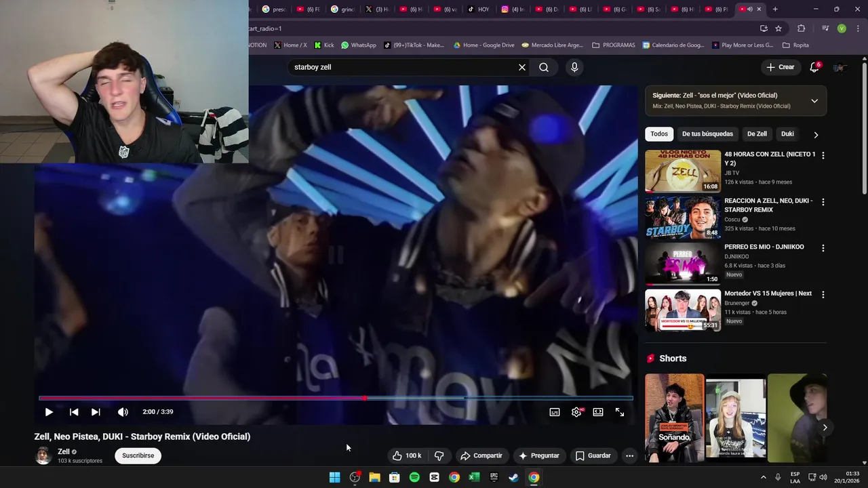Open the YouTube account avatar menu
Image resolution: width=868 pixels, height=488 pixels.
[x=840, y=67]
